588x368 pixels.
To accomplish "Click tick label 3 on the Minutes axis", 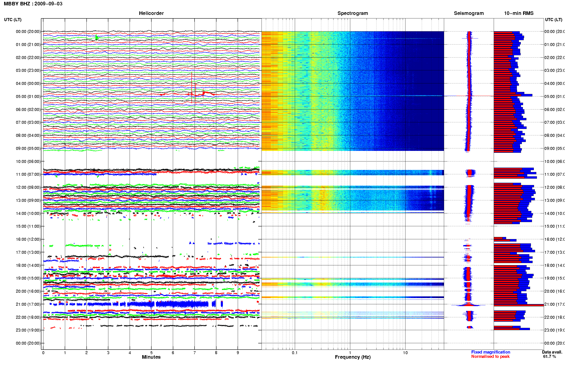I will [x=108, y=353].
